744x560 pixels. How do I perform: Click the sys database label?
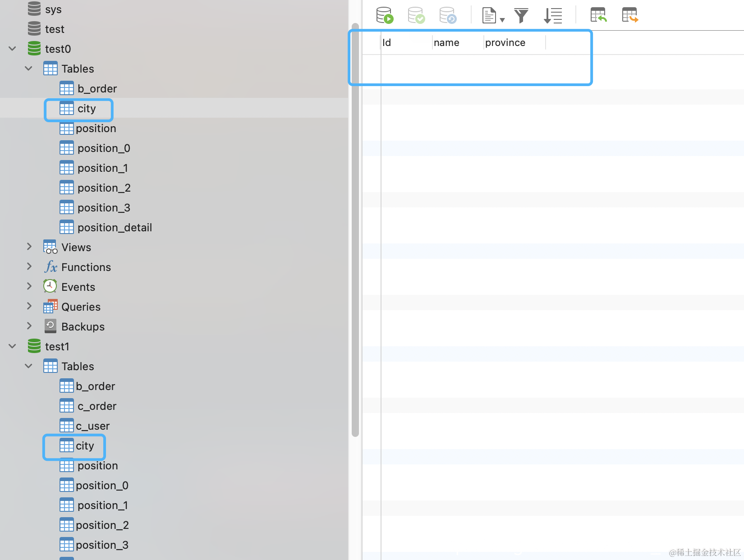pos(53,9)
